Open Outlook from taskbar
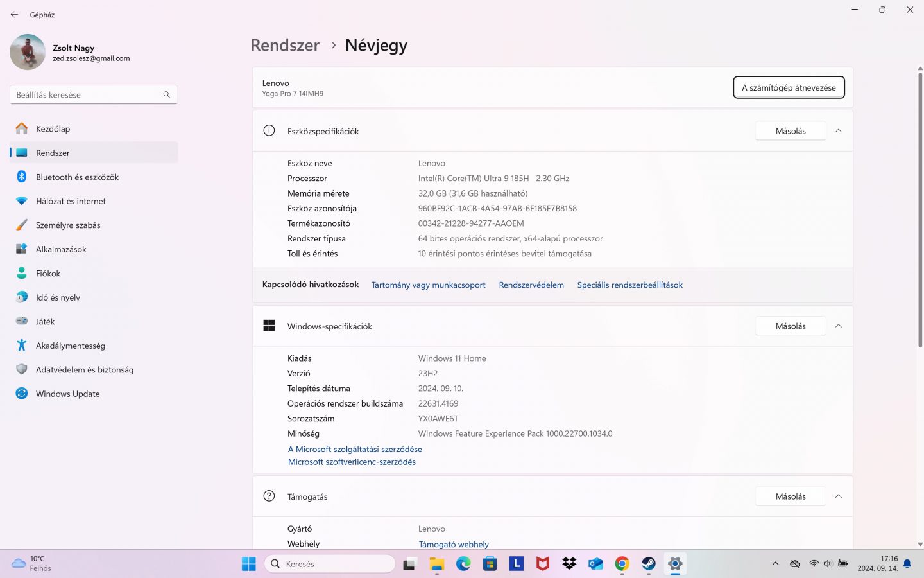The width and height of the screenshot is (924, 578). coord(595,564)
